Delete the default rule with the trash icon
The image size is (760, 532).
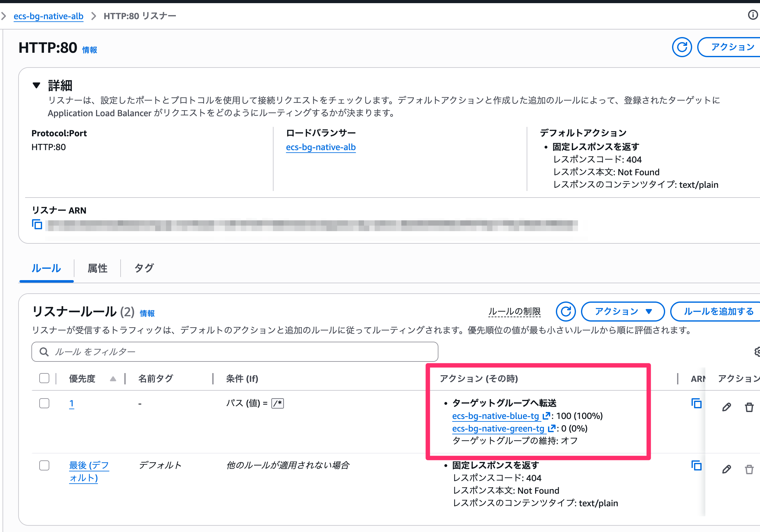pyautogui.click(x=749, y=469)
